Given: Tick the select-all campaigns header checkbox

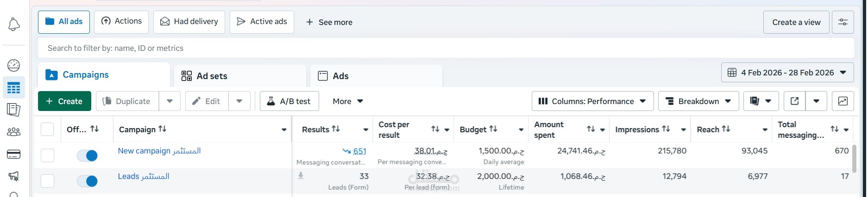Looking at the screenshot, I should [47, 129].
